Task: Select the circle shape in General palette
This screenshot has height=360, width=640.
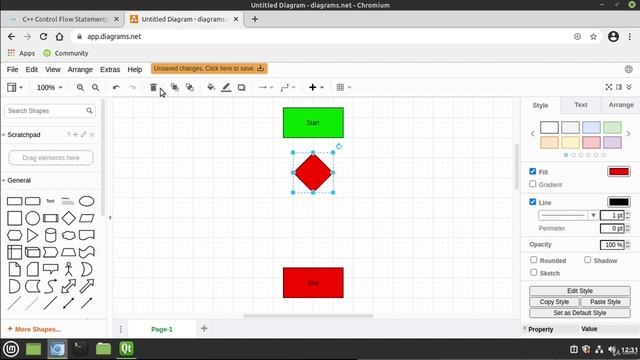Action: tap(32, 218)
